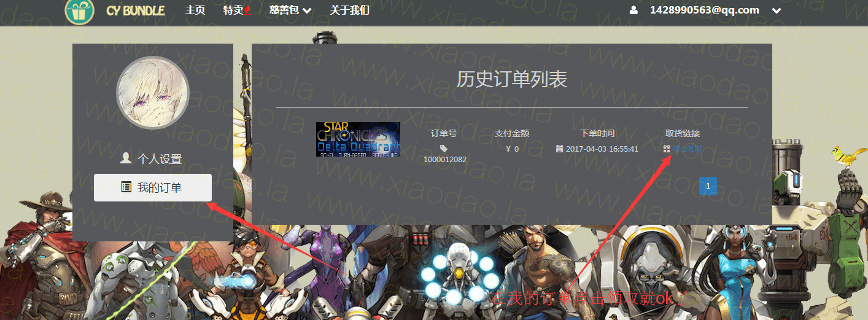Click the payment amount ¥ 0

[512, 149]
